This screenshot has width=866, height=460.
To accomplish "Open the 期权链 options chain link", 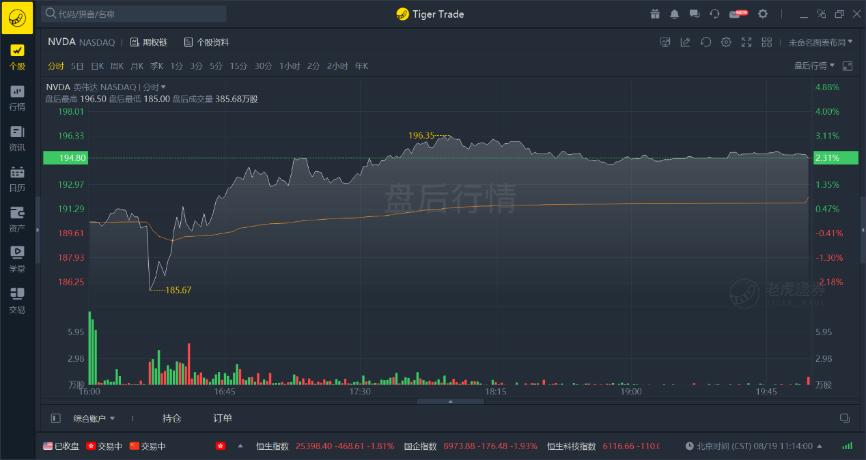I will pyautogui.click(x=148, y=42).
